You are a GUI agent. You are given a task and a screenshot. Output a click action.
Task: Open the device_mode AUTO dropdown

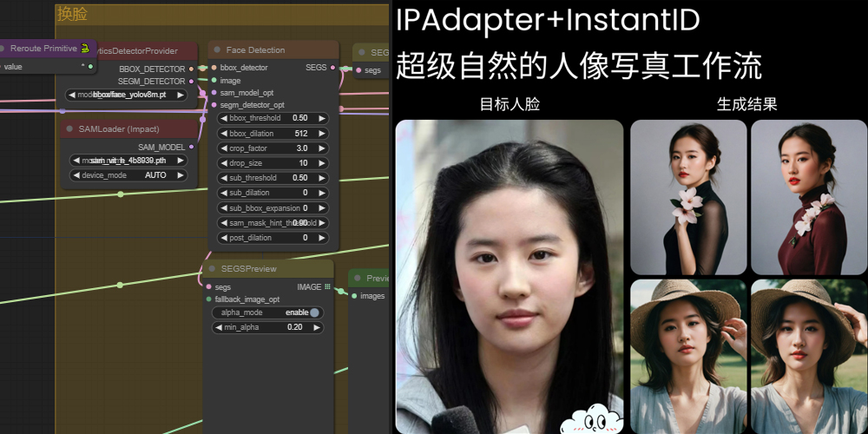[128, 175]
